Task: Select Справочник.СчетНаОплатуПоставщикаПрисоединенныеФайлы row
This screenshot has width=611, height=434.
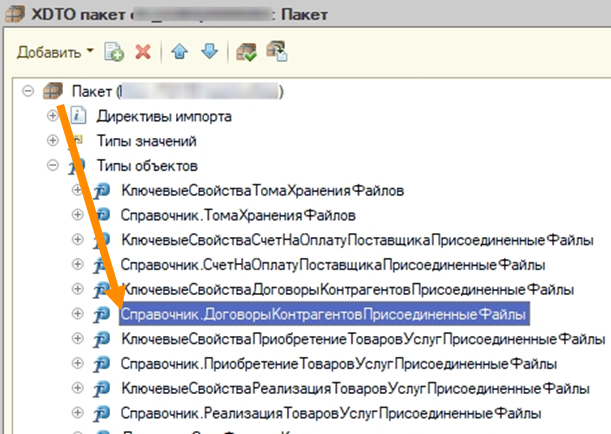Action: tap(333, 265)
